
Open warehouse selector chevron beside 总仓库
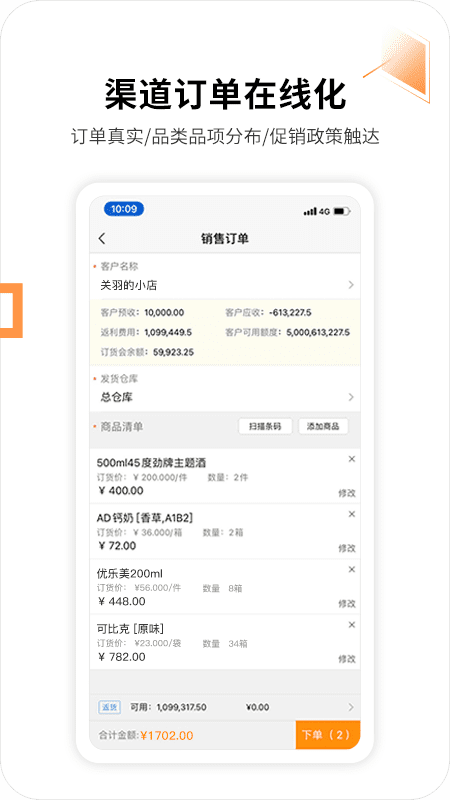[x=351, y=397]
